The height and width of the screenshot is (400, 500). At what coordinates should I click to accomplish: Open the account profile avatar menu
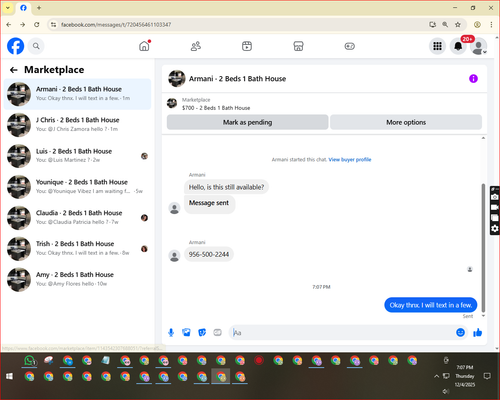pyautogui.click(x=479, y=46)
